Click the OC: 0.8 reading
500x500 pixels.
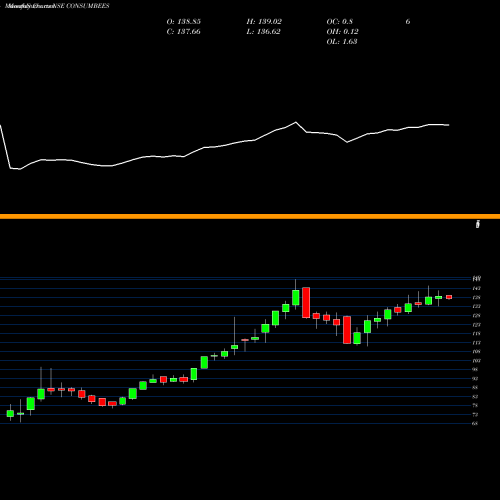(340, 22)
